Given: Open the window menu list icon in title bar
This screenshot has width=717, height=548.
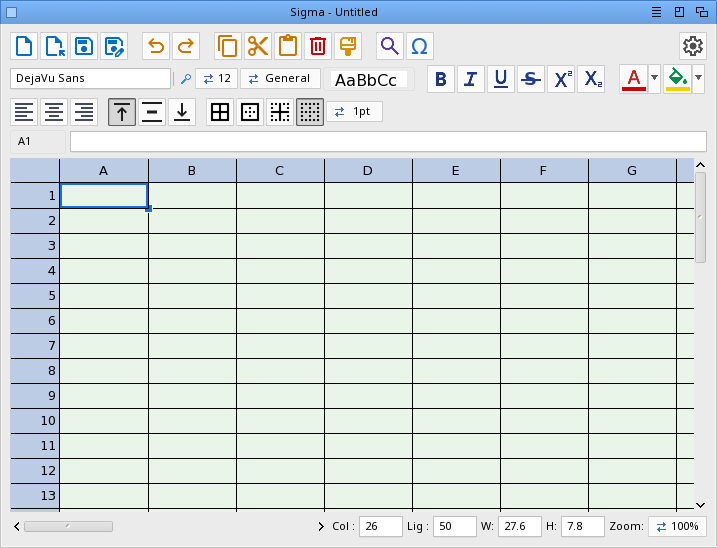Looking at the screenshot, I should pyautogui.click(x=656, y=12).
